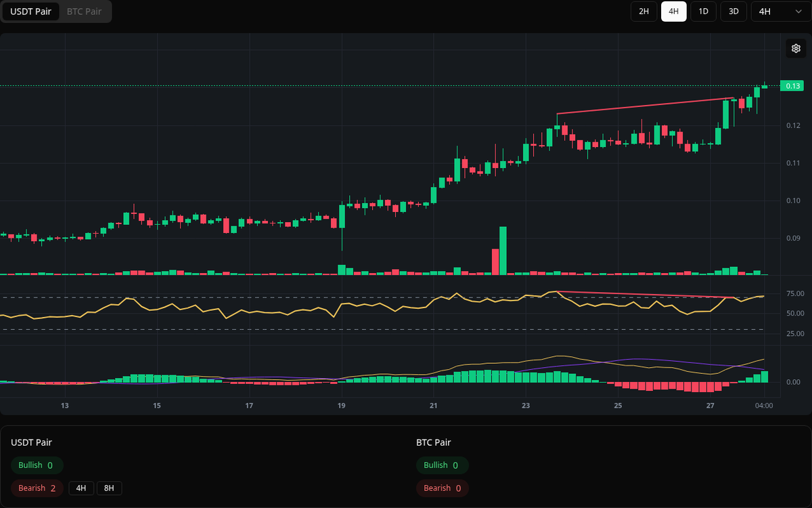Click the 50.00 RSI axis label

click(795, 314)
